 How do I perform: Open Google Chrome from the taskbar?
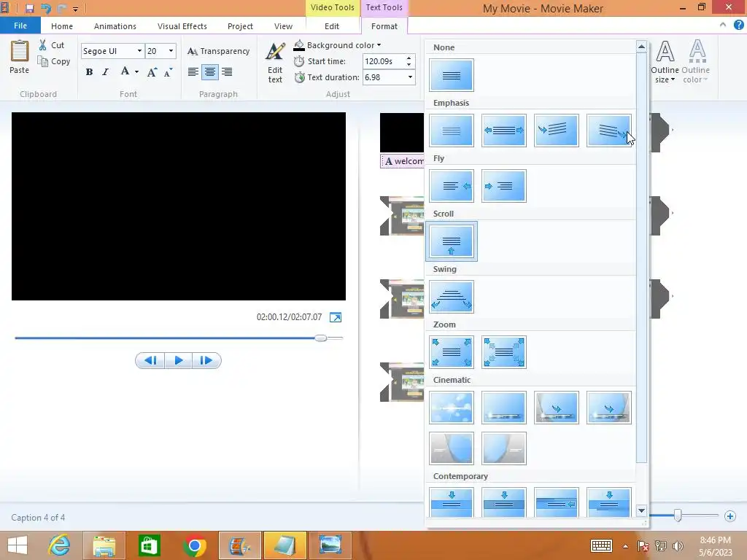click(x=194, y=545)
